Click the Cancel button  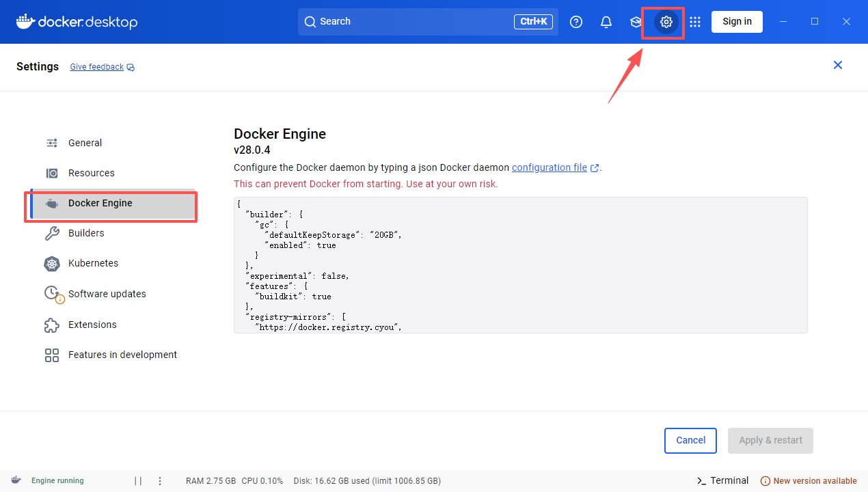[x=690, y=441]
